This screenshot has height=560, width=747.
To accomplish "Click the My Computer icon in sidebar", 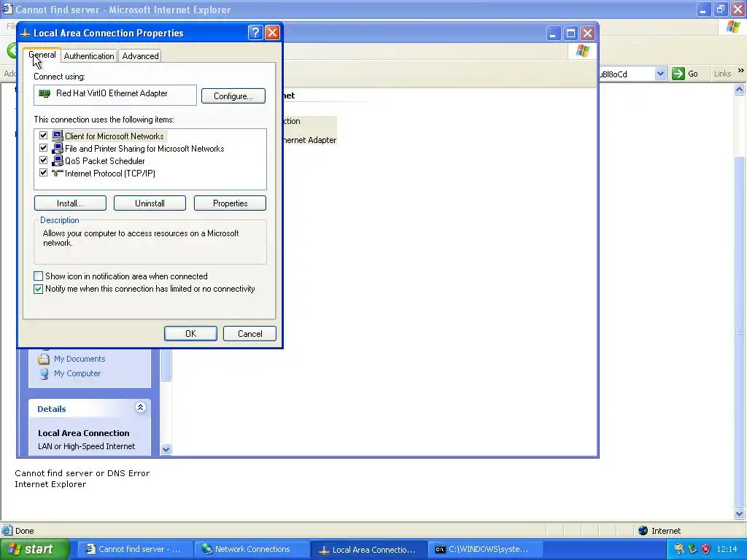I will pyautogui.click(x=43, y=374).
